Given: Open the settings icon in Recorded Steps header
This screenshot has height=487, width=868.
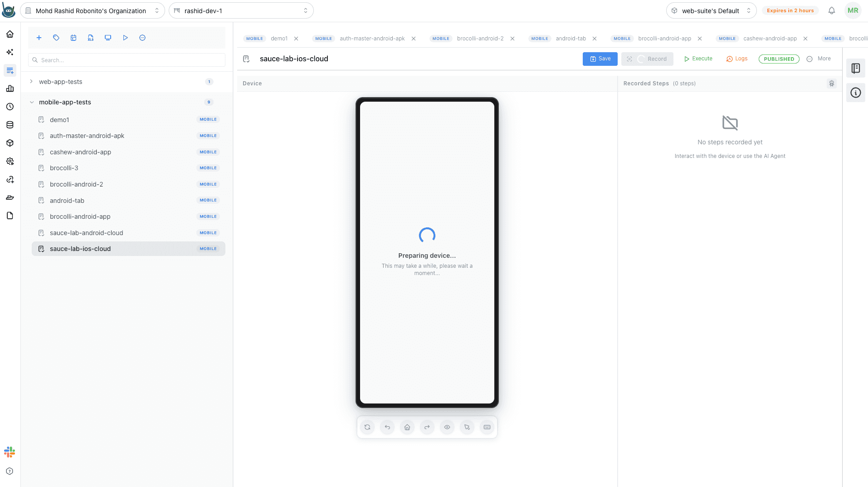Looking at the screenshot, I should click(832, 84).
